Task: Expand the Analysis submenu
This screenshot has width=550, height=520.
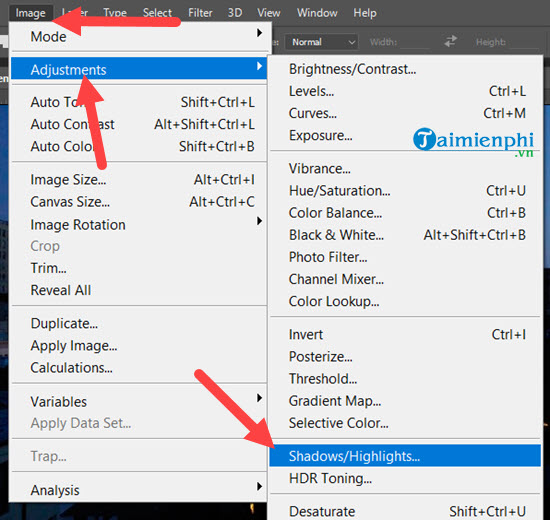Action: tap(139, 490)
